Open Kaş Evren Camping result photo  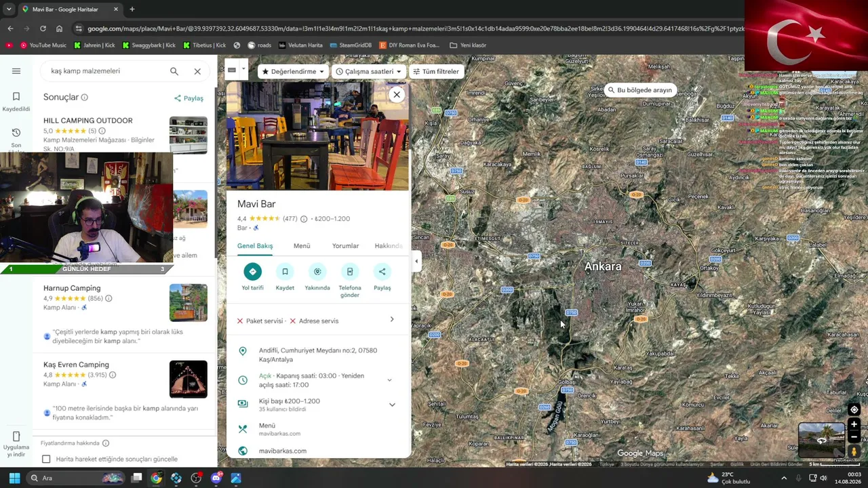tap(189, 379)
